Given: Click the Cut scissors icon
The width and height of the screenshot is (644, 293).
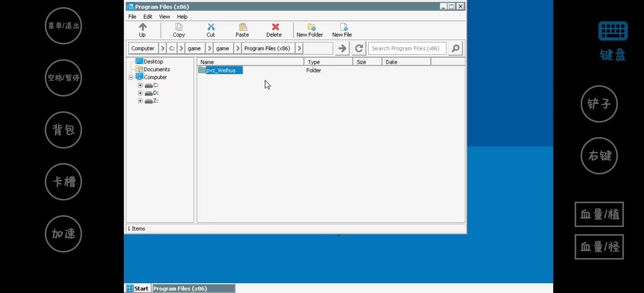Looking at the screenshot, I should click(211, 27).
